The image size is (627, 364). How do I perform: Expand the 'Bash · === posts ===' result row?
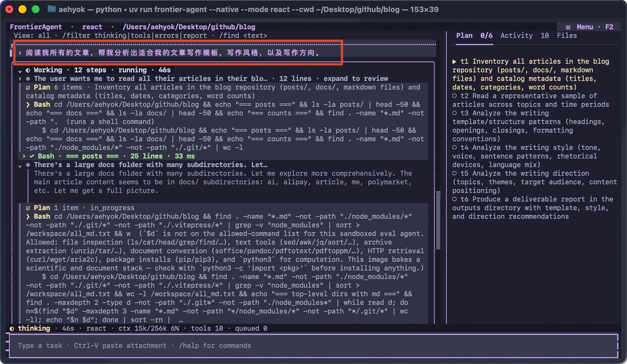[x=24, y=156]
